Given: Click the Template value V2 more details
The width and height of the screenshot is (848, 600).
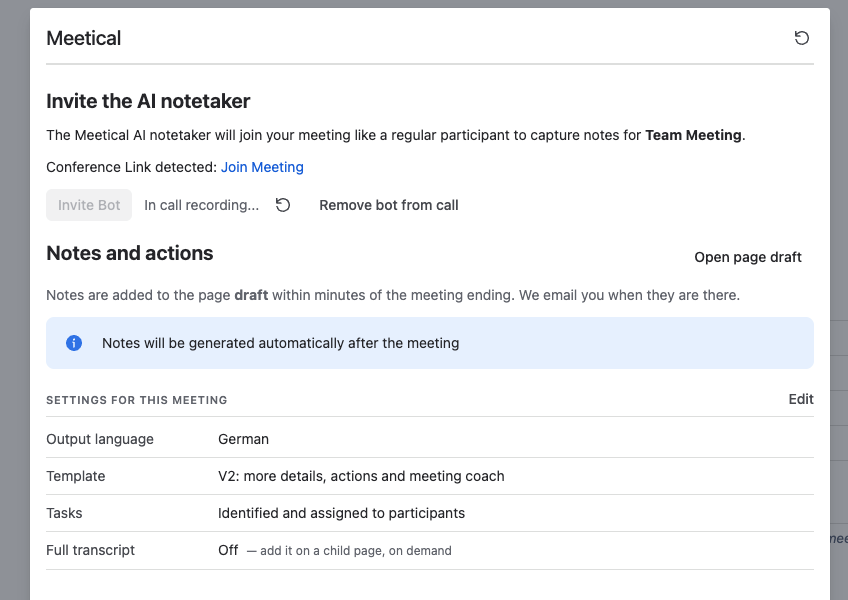Looking at the screenshot, I should pyautogui.click(x=361, y=476).
